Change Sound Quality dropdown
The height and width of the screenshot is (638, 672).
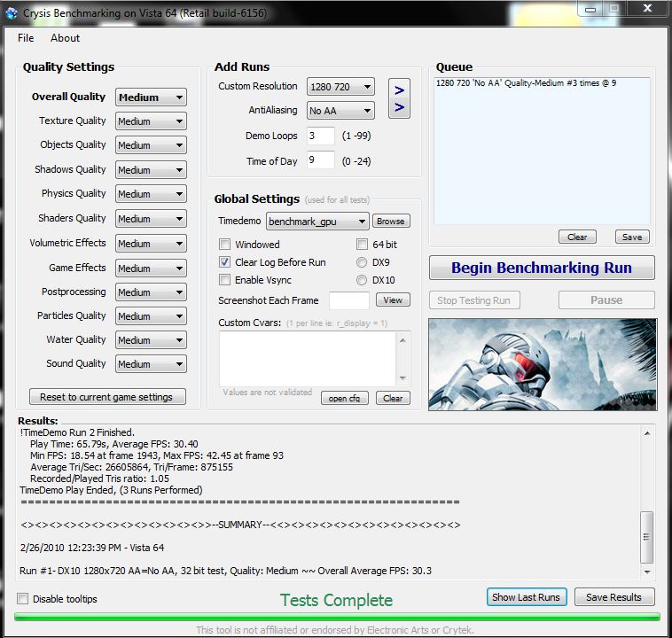[151, 364]
